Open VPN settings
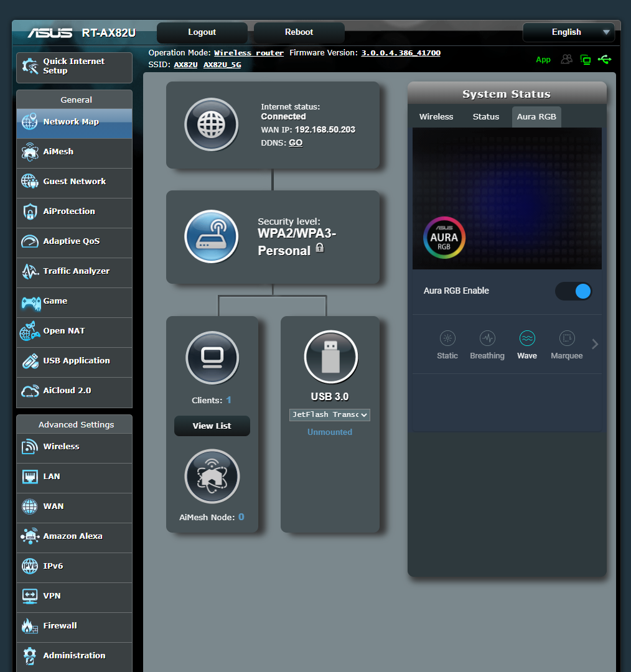The height and width of the screenshot is (672, 631). point(74,596)
